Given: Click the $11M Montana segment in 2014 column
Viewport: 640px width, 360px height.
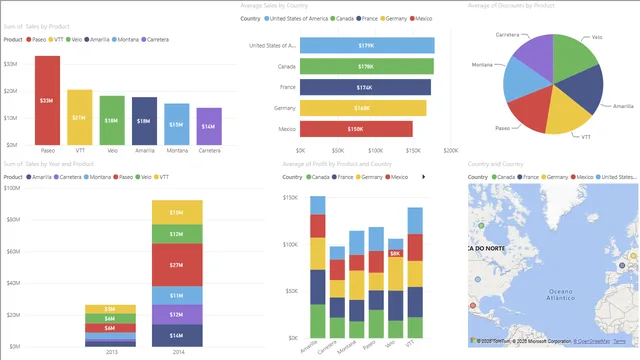Looking at the screenshot, I should click(177, 296).
